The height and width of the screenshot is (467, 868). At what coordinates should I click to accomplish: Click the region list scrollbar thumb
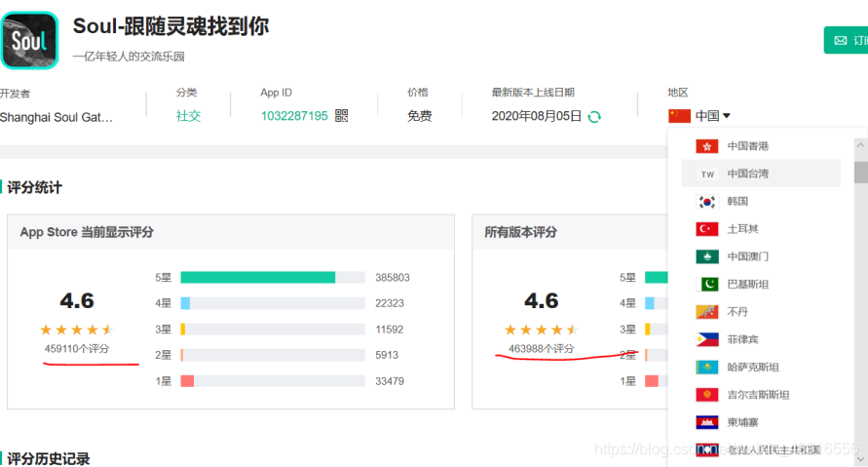click(x=861, y=173)
